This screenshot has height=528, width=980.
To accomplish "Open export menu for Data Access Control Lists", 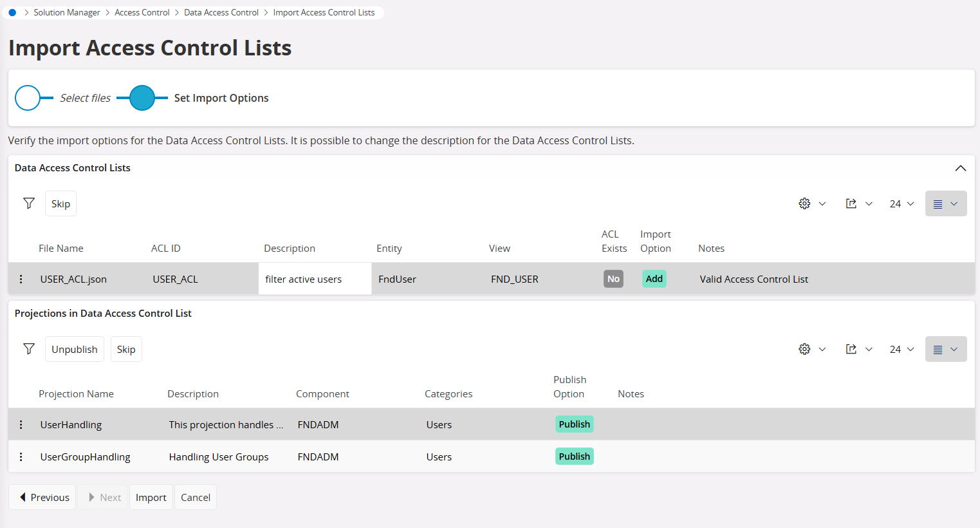I will click(x=859, y=203).
